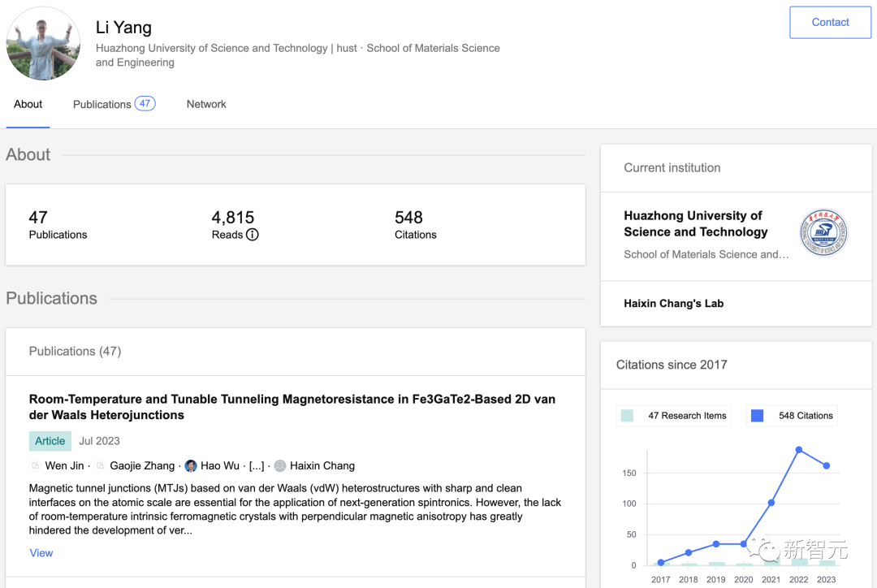
Task: Click the Li Yang name heading
Action: [x=123, y=28]
